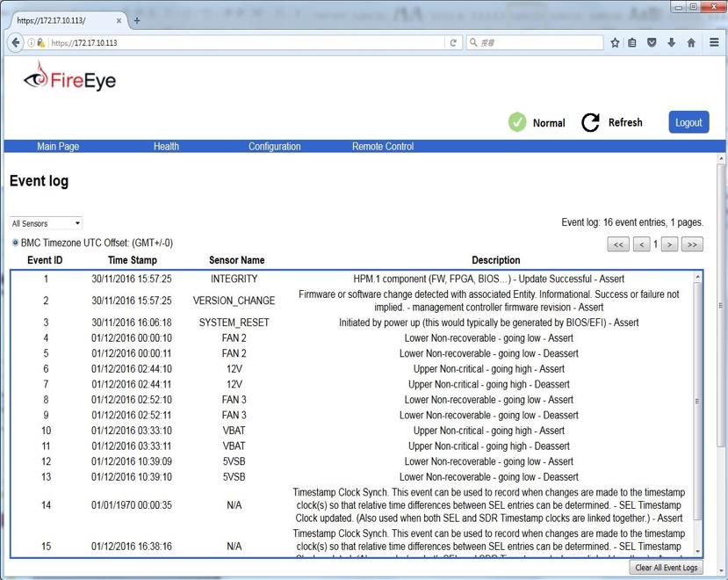Click the page vertical scrollbar thumb
Screen dimensions: 728x580
pyautogui.click(x=721, y=305)
